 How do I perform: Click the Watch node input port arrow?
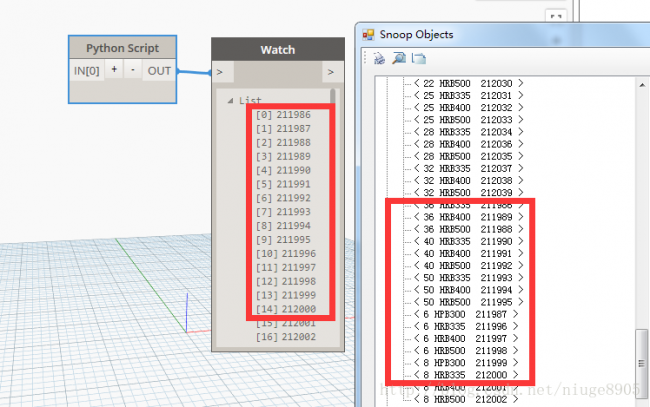point(220,72)
